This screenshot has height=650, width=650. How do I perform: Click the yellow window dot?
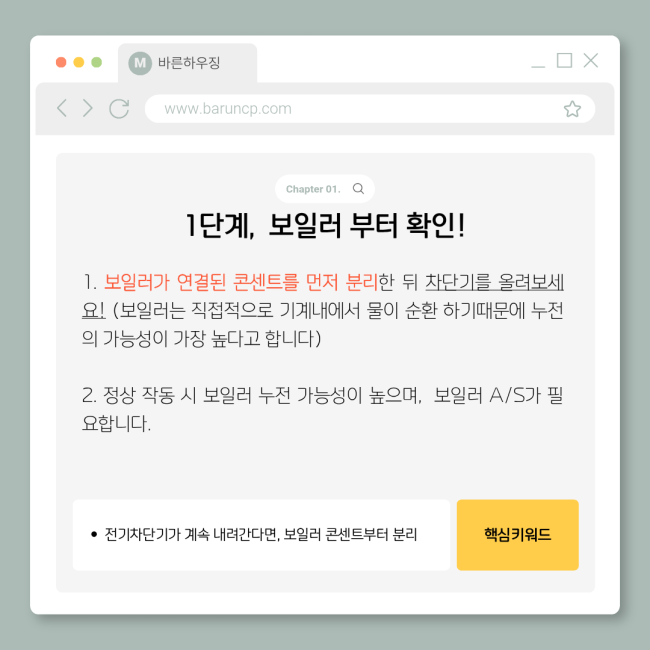tap(79, 62)
